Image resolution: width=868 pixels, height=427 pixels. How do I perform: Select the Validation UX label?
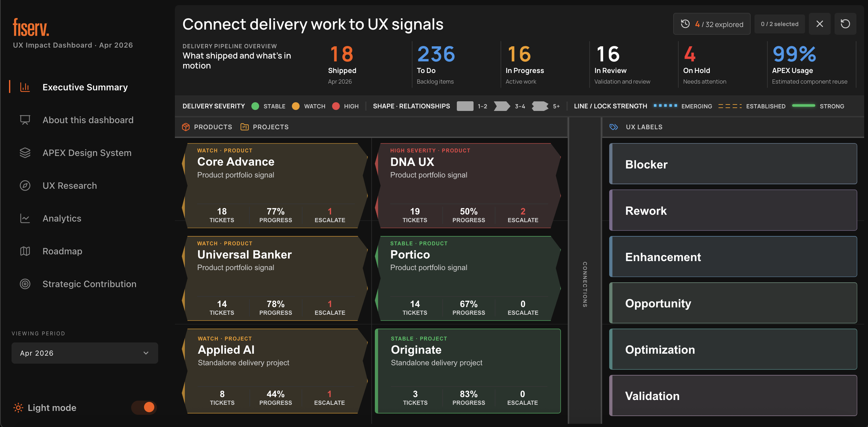[x=733, y=396]
